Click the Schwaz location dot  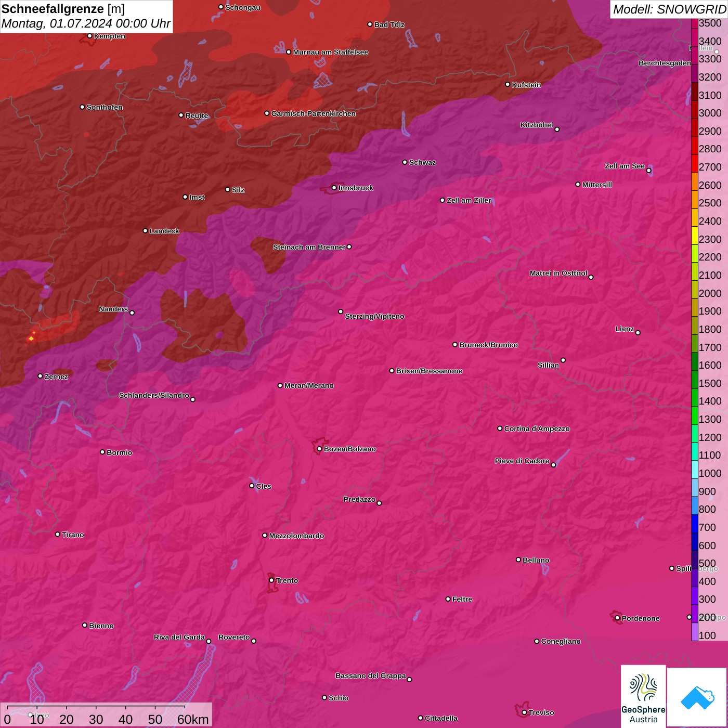click(x=405, y=162)
